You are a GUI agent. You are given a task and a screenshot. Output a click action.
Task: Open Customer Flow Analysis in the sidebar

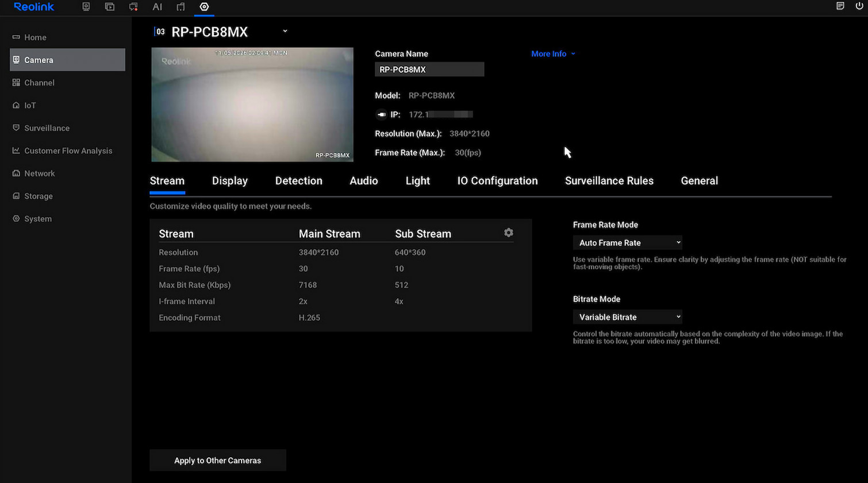click(x=67, y=150)
